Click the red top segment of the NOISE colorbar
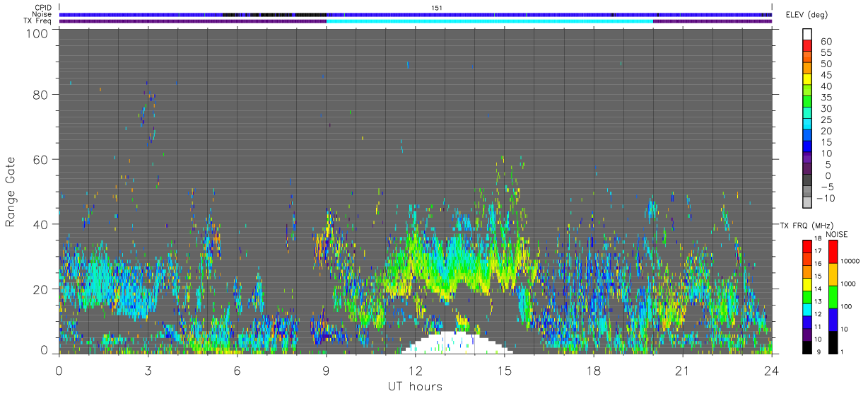This screenshot has width=868, height=401. tap(833, 252)
